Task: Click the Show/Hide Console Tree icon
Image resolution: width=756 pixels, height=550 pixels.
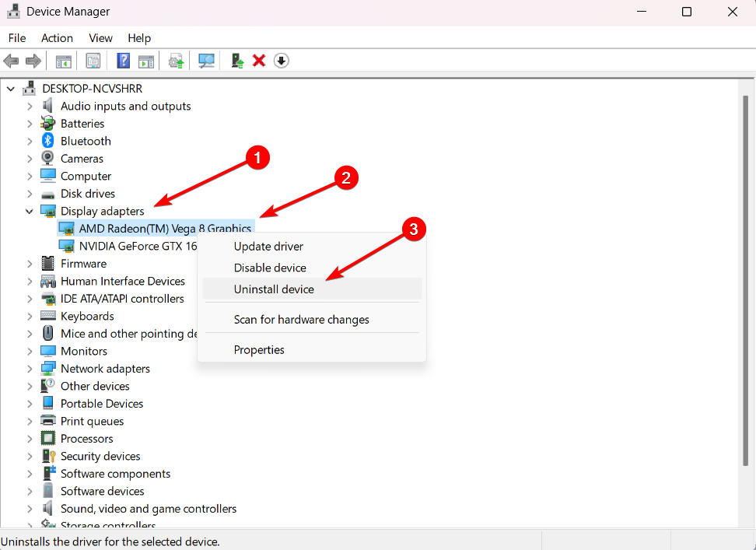Action: pos(63,60)
